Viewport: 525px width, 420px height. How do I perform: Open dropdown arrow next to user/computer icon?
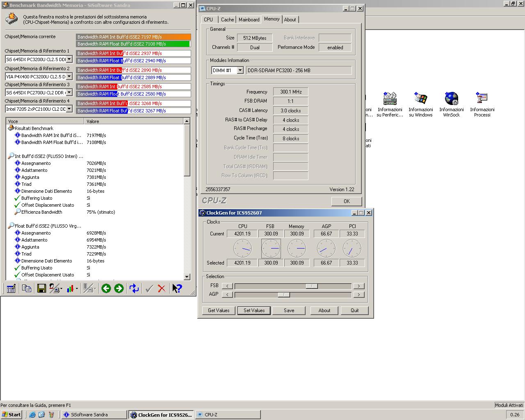(62, 289)
